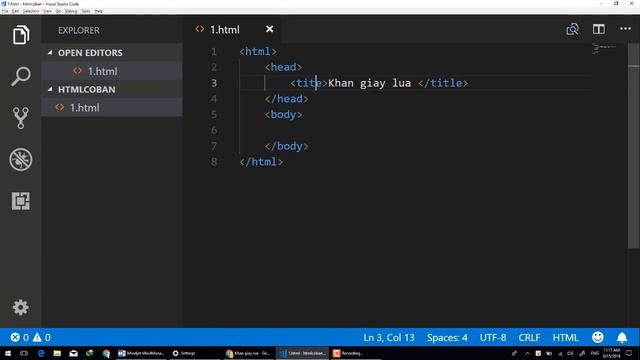The height and width of the screenshot is (360, 640).
Task: Open the Explorer view in activity bar
Action: pyautogui.click(x=21, y=35)
